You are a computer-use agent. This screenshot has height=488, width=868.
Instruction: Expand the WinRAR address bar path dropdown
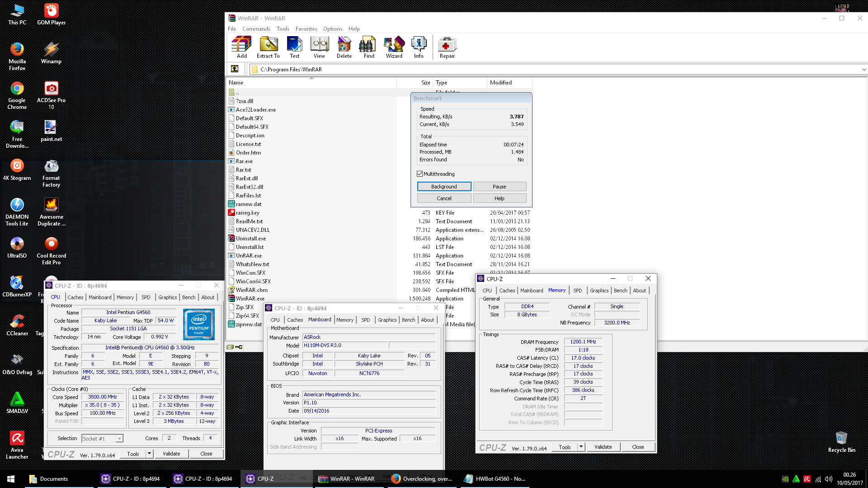click(x=863, y=69)
